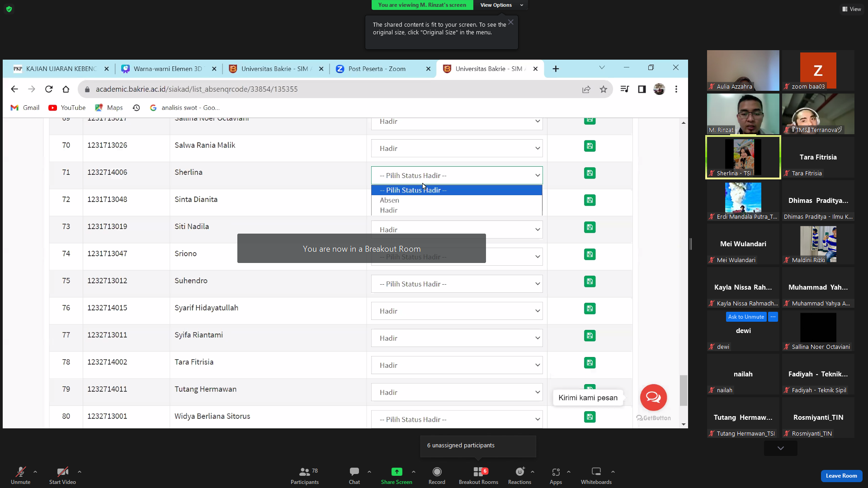Open the Gmail bookmark
The image size is (868, 488).
point(25,108)
